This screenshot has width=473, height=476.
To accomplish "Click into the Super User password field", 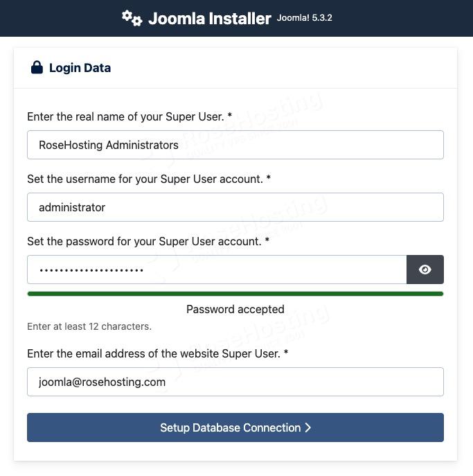I will (x=216, y=270).
